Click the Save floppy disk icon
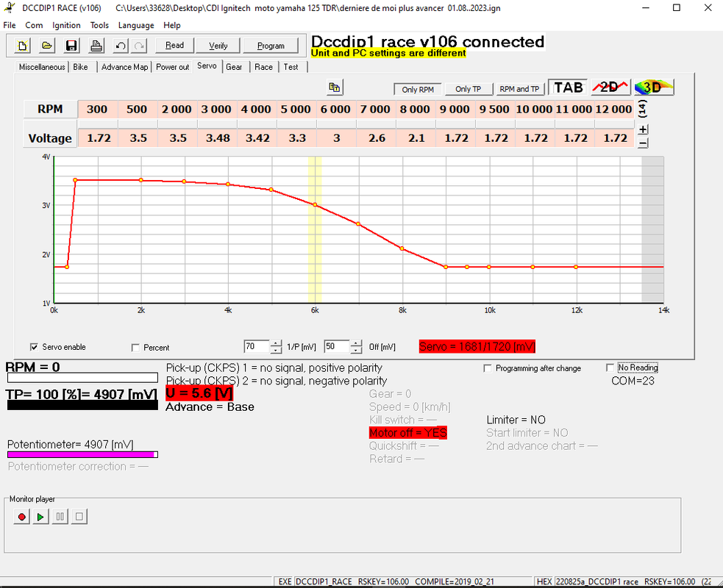The height and width of the screenshot is (588, 723). pyautogui.click(x=71, y=46)
